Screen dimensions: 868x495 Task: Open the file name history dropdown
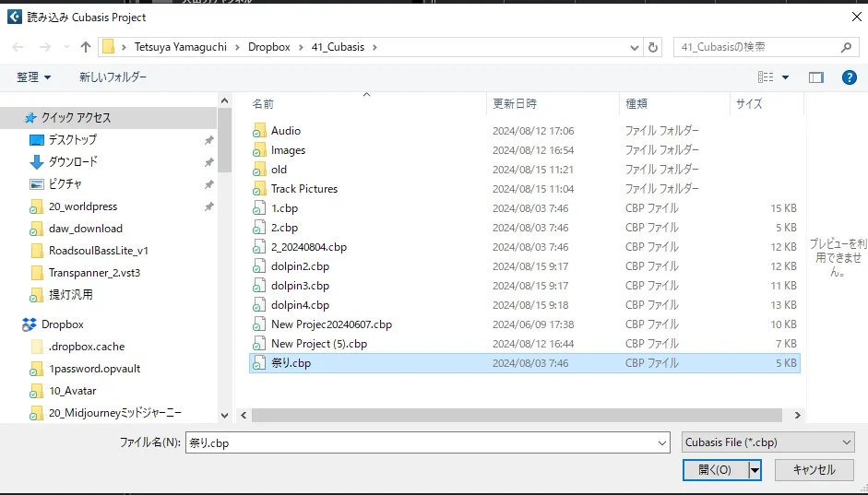coord(662,442)
